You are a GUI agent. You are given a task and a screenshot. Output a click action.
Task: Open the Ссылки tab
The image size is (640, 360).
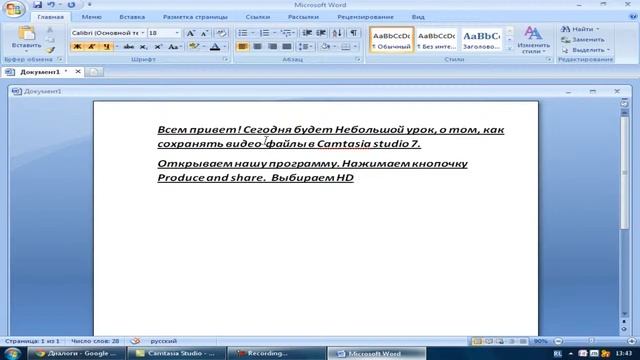point(258,17)
